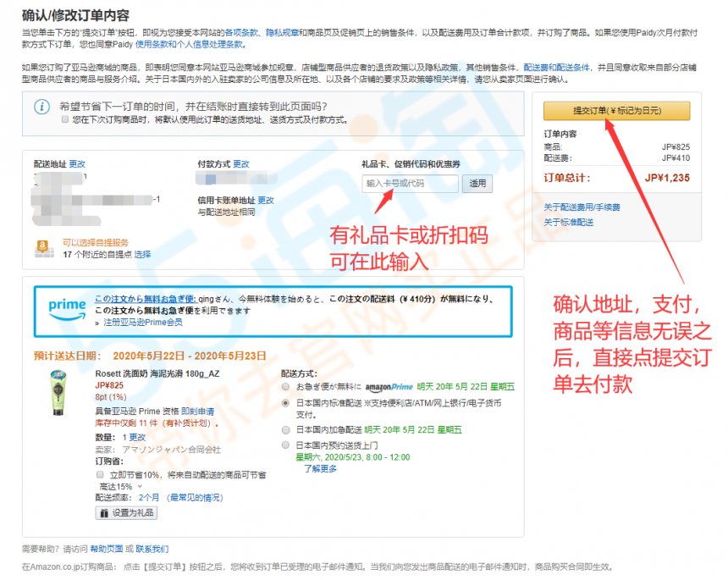Viewport: 728px width, 580px height.
Task: Click 选择 for nearby pickup points
Action: pyautogui.click(x=142, y=255)
